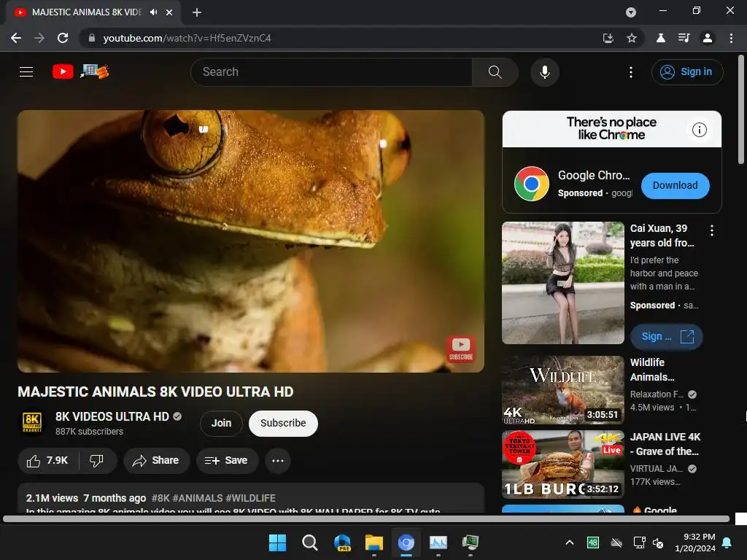Open the Chrome Labs flask icon

pyautogui.click(x=661, y=38)
